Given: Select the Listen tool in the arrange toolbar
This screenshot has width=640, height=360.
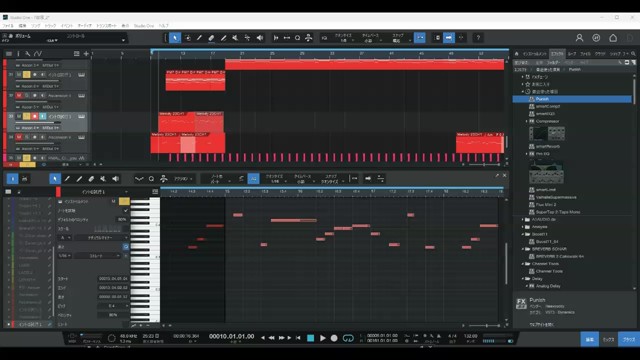Looking at the screenshot, I should pyautogui.click(x=260, y=38).
